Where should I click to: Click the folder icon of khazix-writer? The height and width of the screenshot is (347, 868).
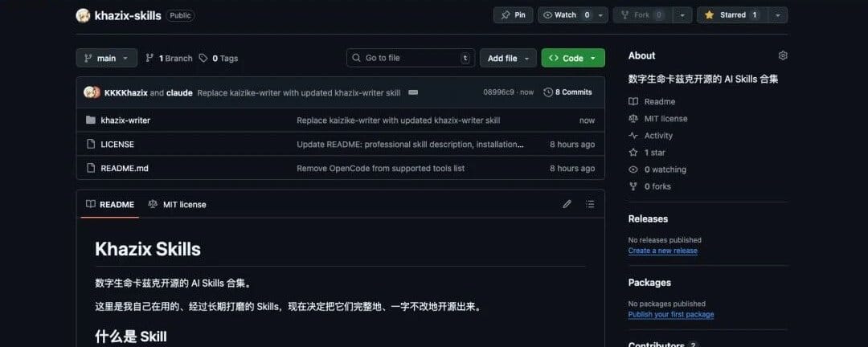click(x=91, y=120)
